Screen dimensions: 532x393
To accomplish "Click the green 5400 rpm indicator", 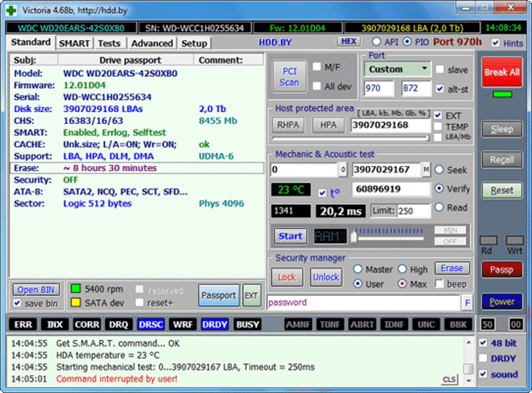I will pyautogui.click(x=76, y=289).
